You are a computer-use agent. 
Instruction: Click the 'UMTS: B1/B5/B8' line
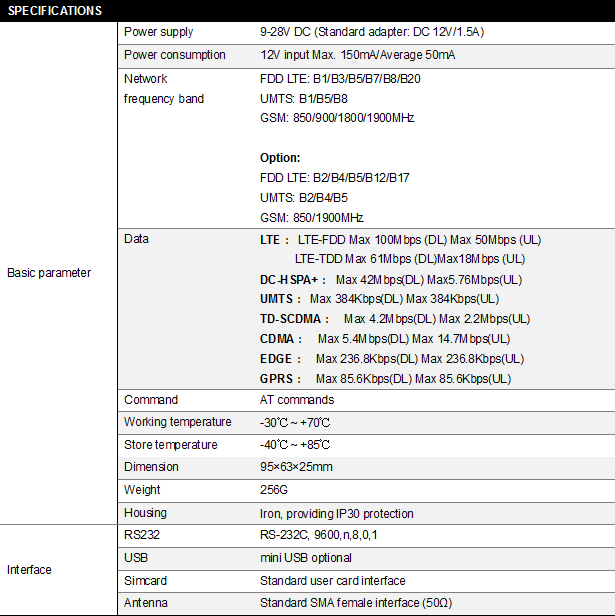(304, 99)
